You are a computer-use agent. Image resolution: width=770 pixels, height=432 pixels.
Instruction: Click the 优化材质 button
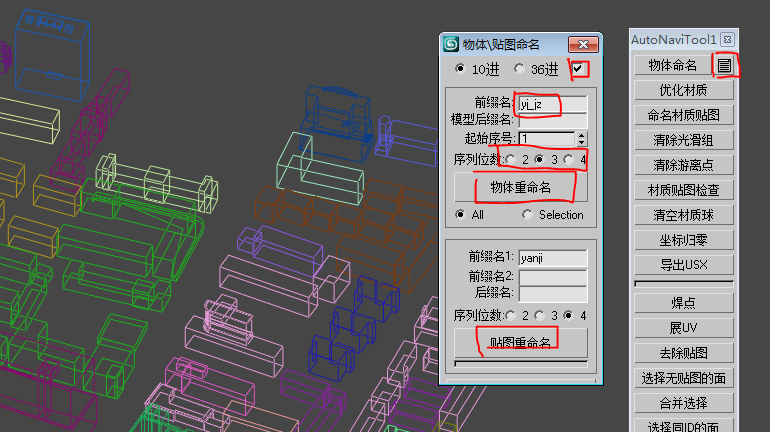684,90
